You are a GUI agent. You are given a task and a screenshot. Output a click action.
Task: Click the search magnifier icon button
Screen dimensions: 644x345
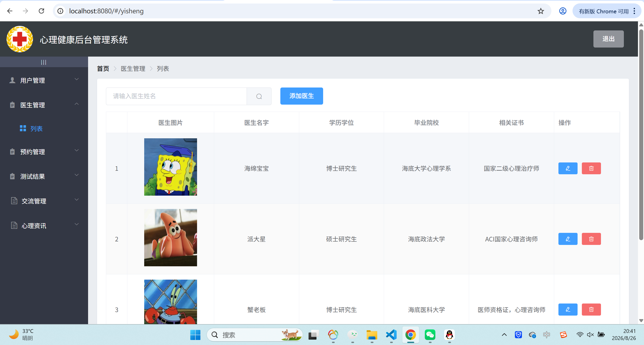coord(259,96)
